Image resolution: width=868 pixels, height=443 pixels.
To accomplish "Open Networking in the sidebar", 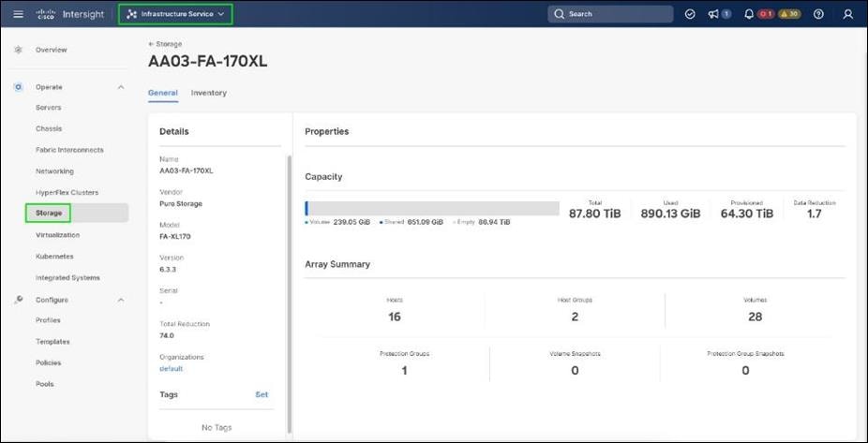I will click(54, 171).
